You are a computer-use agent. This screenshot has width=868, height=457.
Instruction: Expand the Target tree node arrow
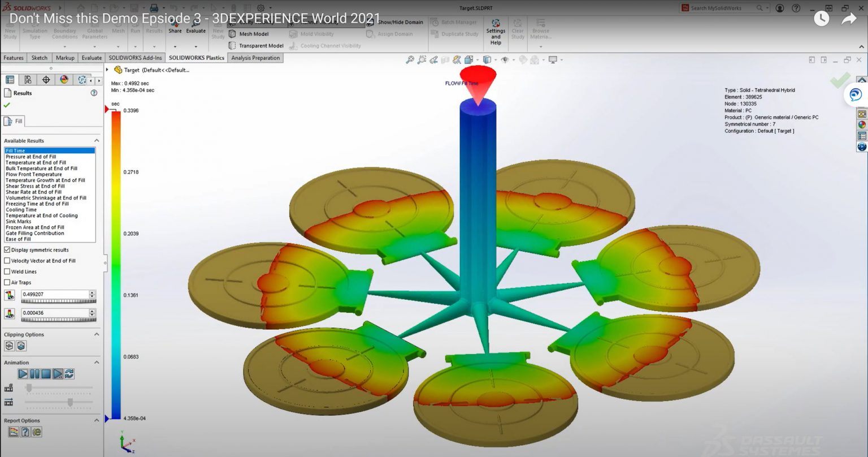(x=107, y=70)
